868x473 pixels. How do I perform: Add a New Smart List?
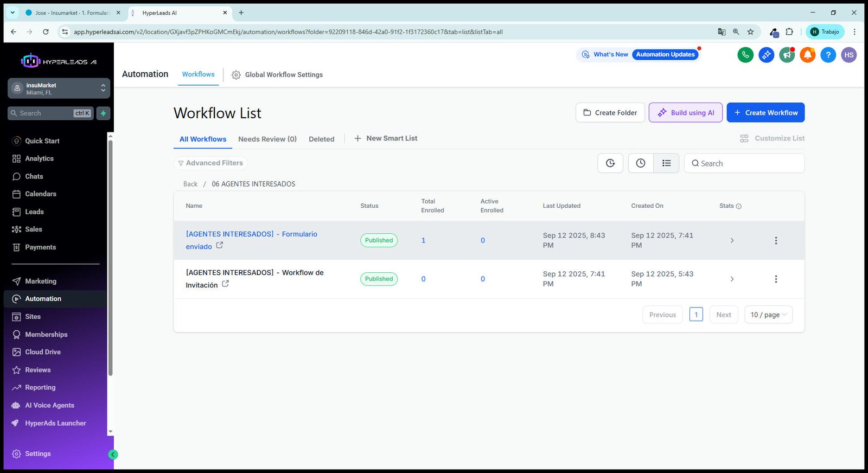(386, 138)
